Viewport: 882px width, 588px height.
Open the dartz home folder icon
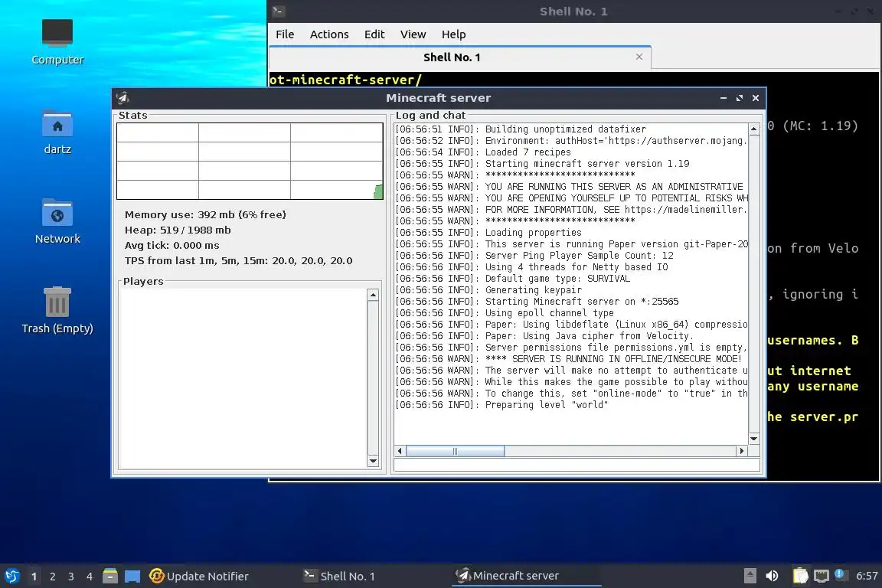(x=57, y=132)
